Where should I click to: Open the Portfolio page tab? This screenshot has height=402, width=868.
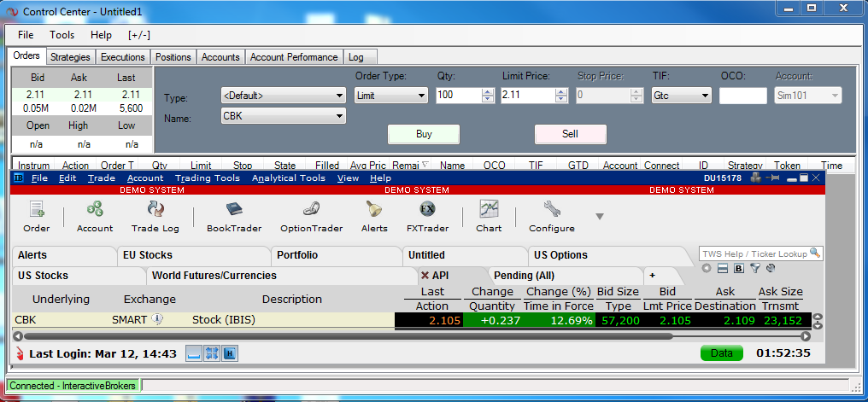coord(336,255)
